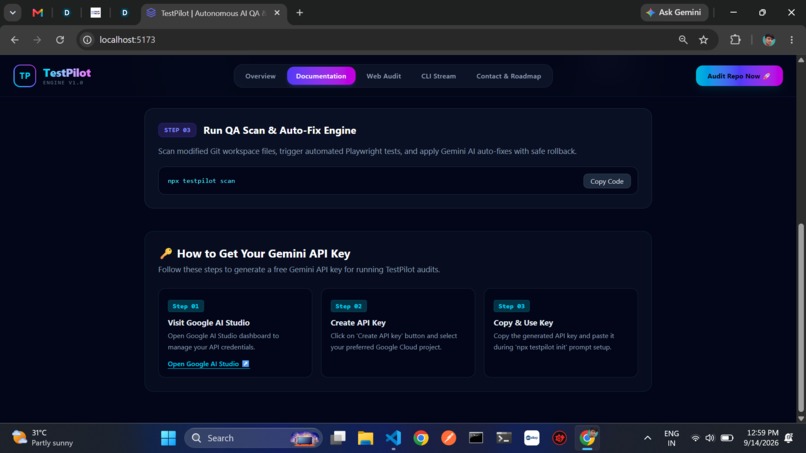This screenshot has height=453, width=806.
Task: Click the STEP 03 badge in Run QA Scan card
Action: 177,130
